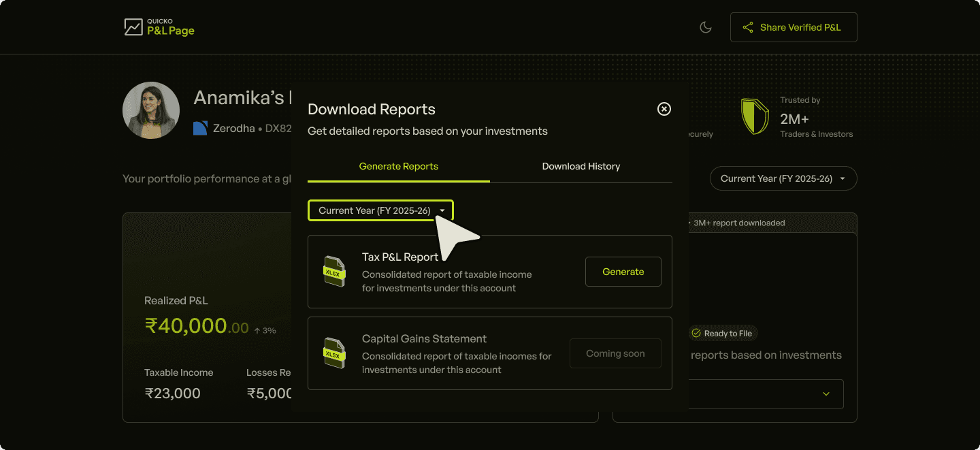This screenshot has width=980, height=450.
Task: Click the 3% up-arrow change indicator
Action: [265, 331]
